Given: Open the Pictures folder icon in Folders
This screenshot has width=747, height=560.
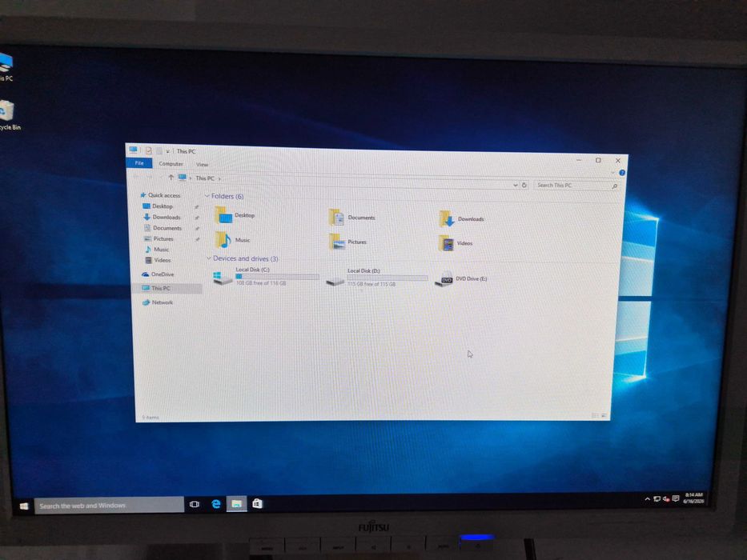Looking at the screenshot, I should point(337,242).
